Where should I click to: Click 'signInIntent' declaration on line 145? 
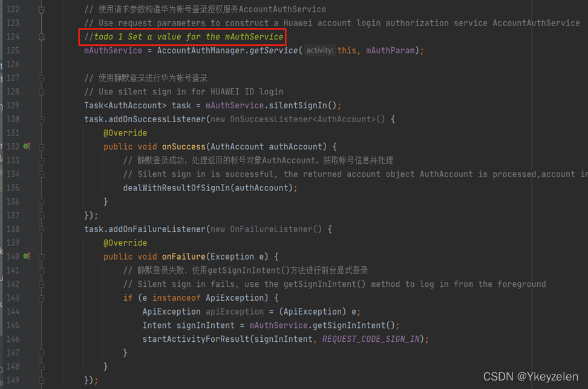206,325
